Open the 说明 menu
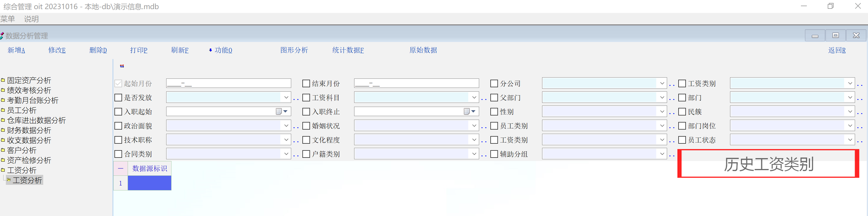This screenshot has width=868, height=216. (31, 19)
